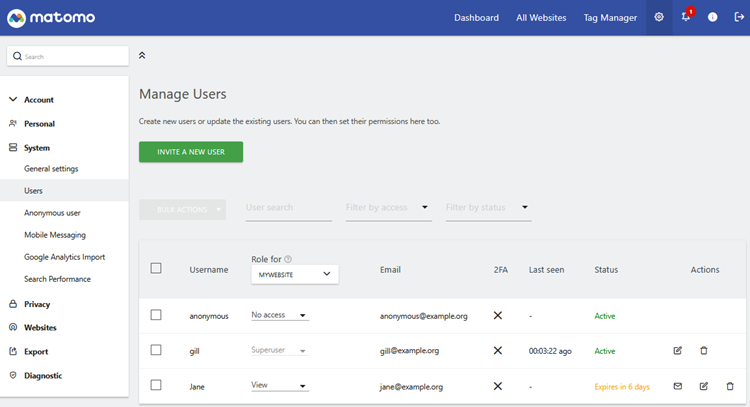Select Users in the sidebar
This screenshot has width=750, height=407.
(64, 190)
